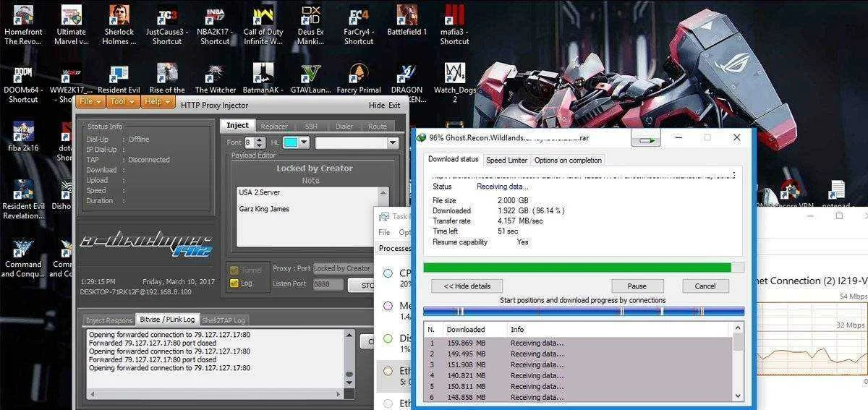The height and width of the screenshot is (410, 868).
Task: Click the HL cyan color swatch
Action: click(x=291, y=143)
